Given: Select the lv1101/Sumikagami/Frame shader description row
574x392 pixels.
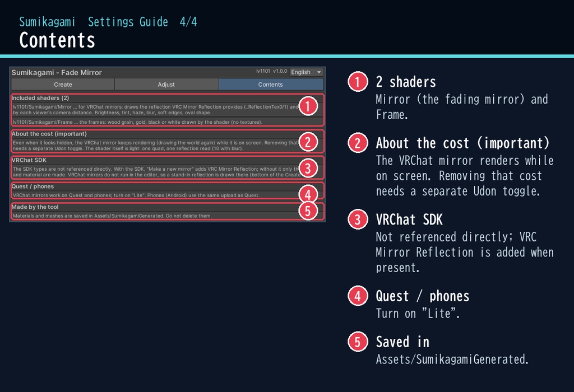Looking at the screenshot, I should tap(167, 122).
